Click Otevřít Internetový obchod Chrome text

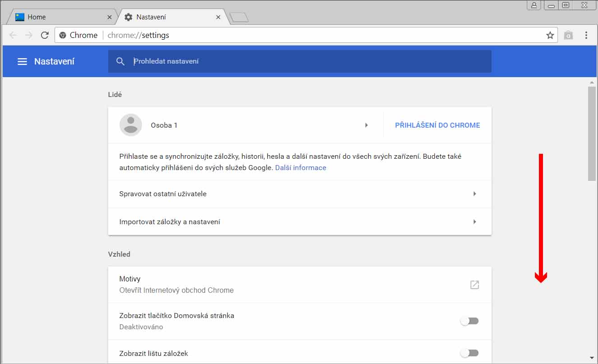pyautogui.click(x=176, y=290)
